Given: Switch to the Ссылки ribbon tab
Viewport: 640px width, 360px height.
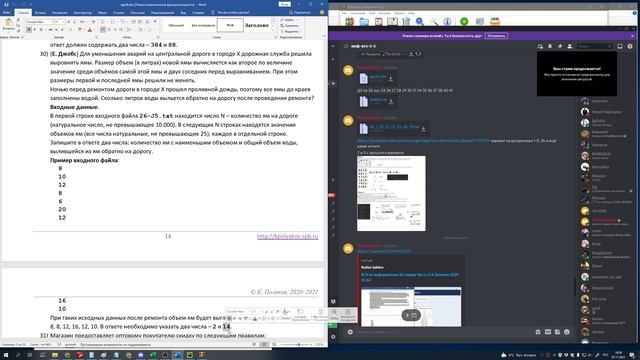Looking at the screenshot, I should click(x=119, y=13).
